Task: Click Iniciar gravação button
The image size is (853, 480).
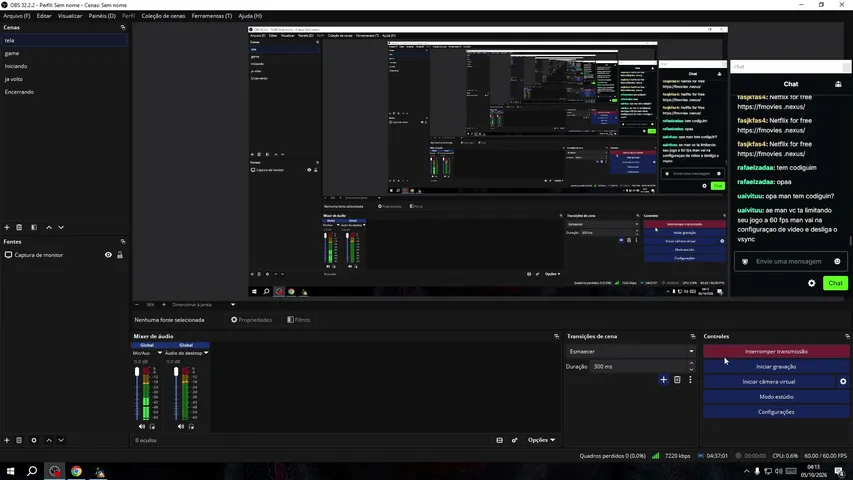Action: (x=776, y=367)
